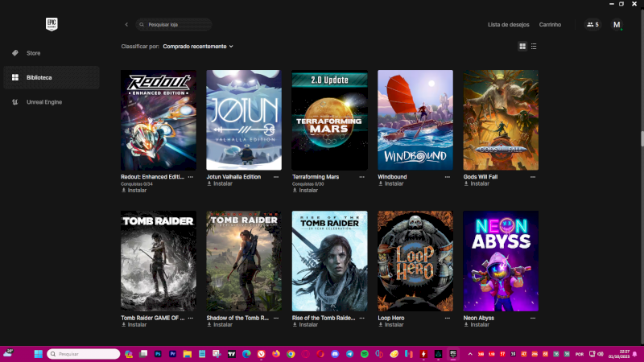Select Biblioteca in the sidebar
This screenshot has width=644, height=362.
point(39,77)
